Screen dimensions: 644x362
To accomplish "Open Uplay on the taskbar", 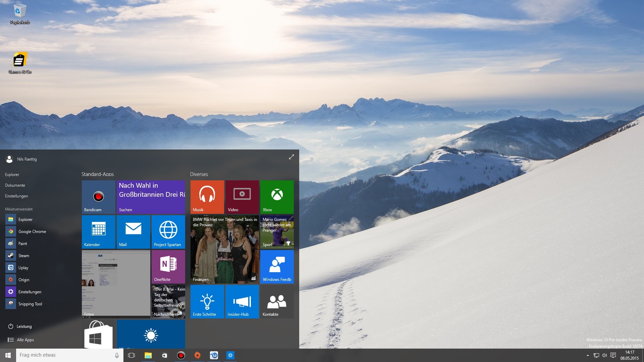I will tap(214, 355).
